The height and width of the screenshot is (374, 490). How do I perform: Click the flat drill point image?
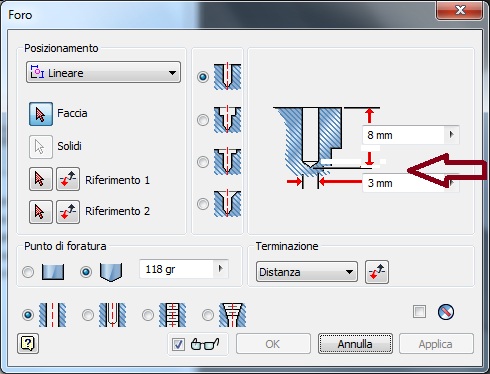coord(53,272)
